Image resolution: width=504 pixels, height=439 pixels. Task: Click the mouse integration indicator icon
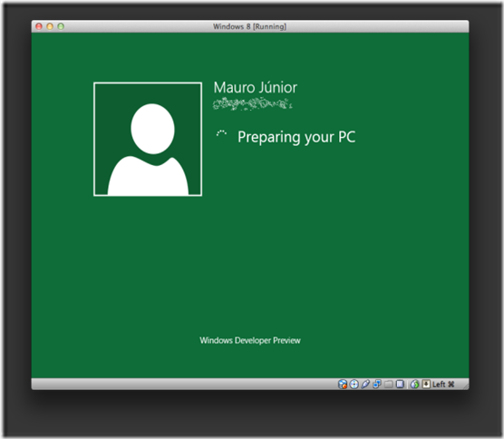click(414, 384)
